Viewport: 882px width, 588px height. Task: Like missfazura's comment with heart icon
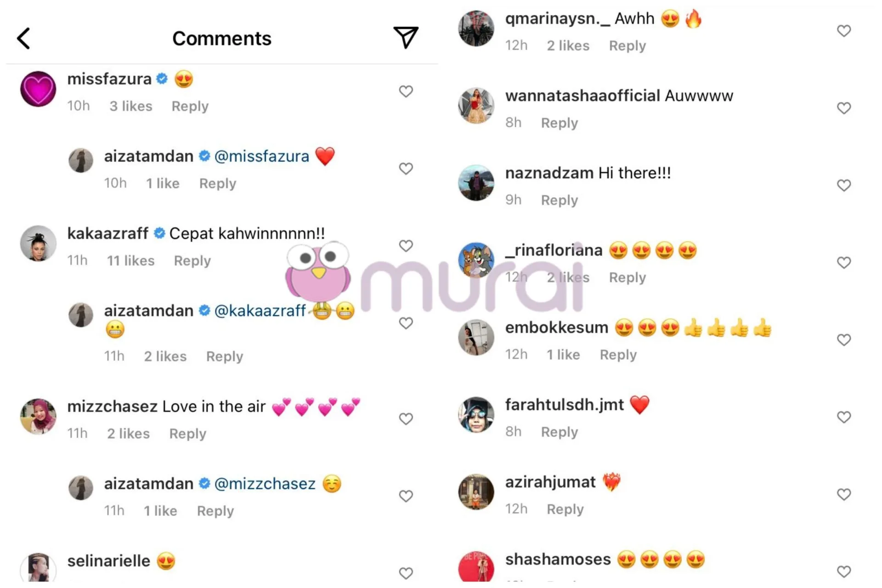click(406, 91)
